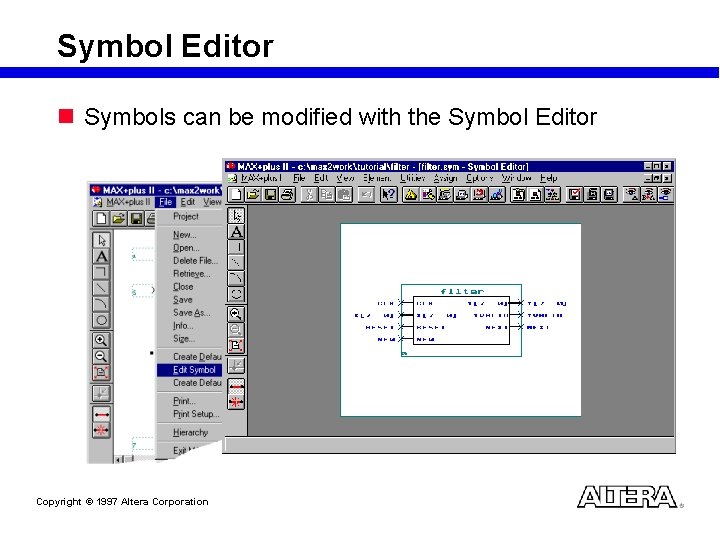Turn rubberbanding on in Symbol Editor palette
This screenshot has height=540, width=720.
(x=236, y=387)
